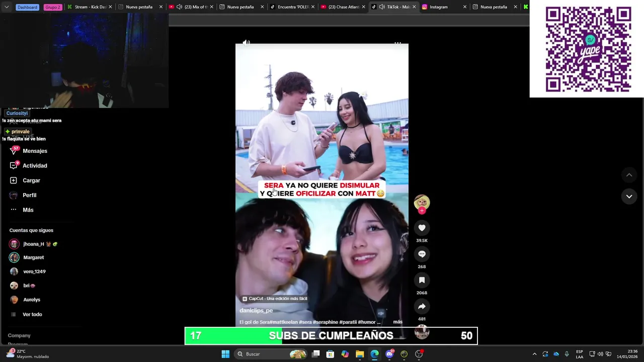This screenshot has height=362, width=644.
Task: Switch to the Dashboard tab group
Action: click(x=27, y=7)
